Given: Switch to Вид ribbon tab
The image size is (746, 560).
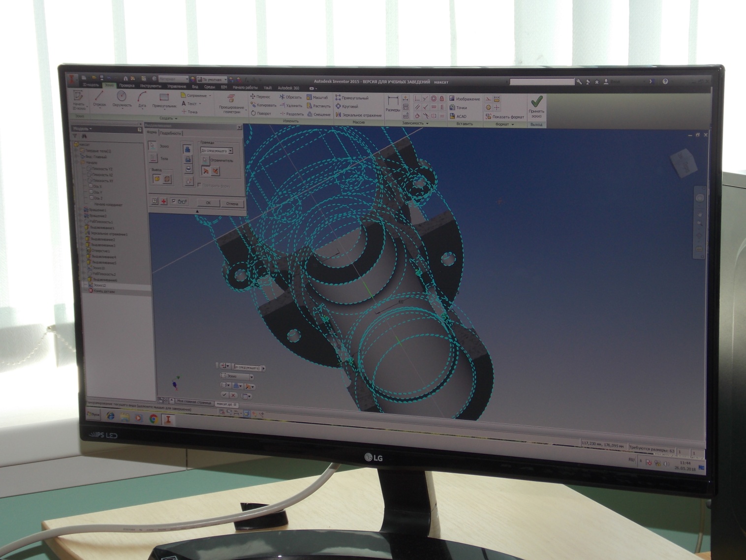Looking at the screenshot, I should pos(195,87).
